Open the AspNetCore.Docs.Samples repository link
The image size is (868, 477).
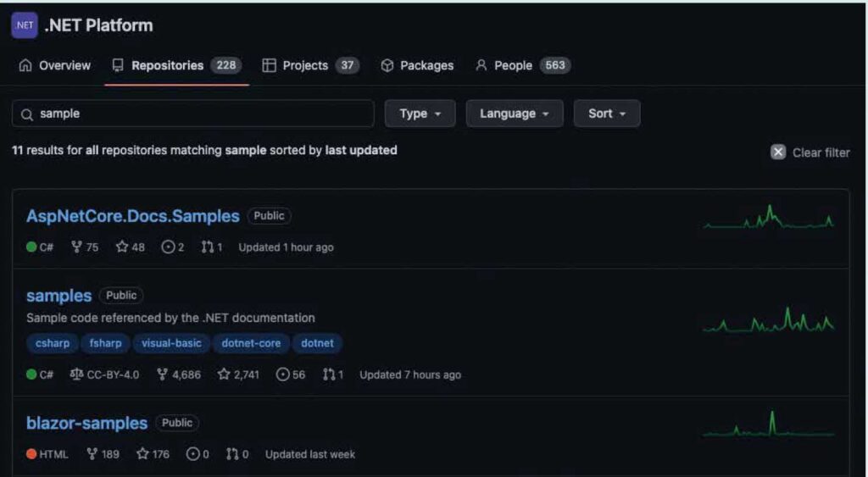(133, 216)
